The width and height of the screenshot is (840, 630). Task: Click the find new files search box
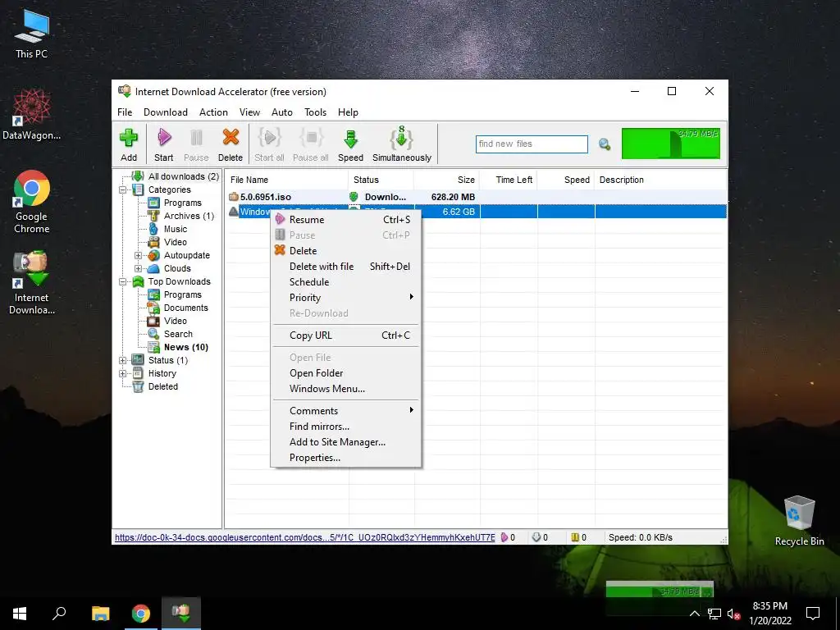pos(532,144)
